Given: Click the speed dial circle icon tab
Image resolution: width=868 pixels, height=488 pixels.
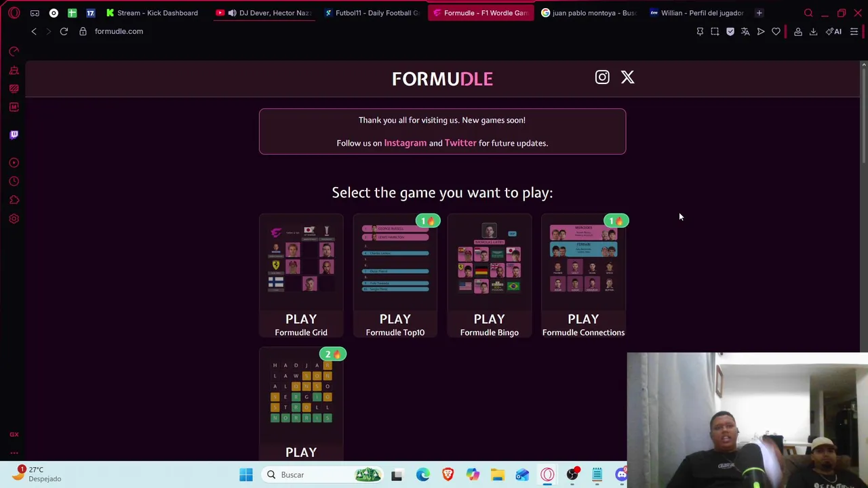Looking at the screenshot, I should [54, 13].
